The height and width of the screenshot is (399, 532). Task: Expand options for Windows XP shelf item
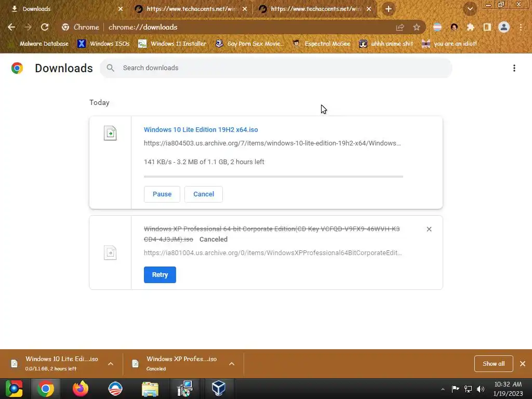click(x=232, y=364)
